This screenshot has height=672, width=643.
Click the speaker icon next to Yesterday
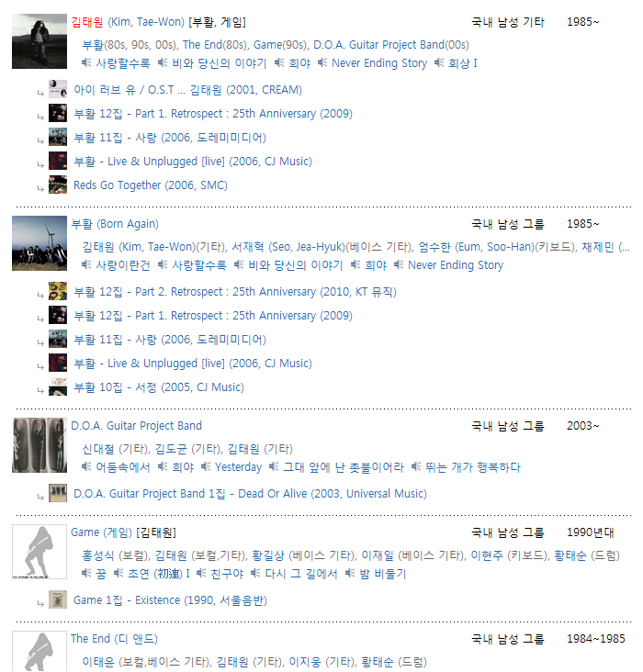click(x=206, y=466)
